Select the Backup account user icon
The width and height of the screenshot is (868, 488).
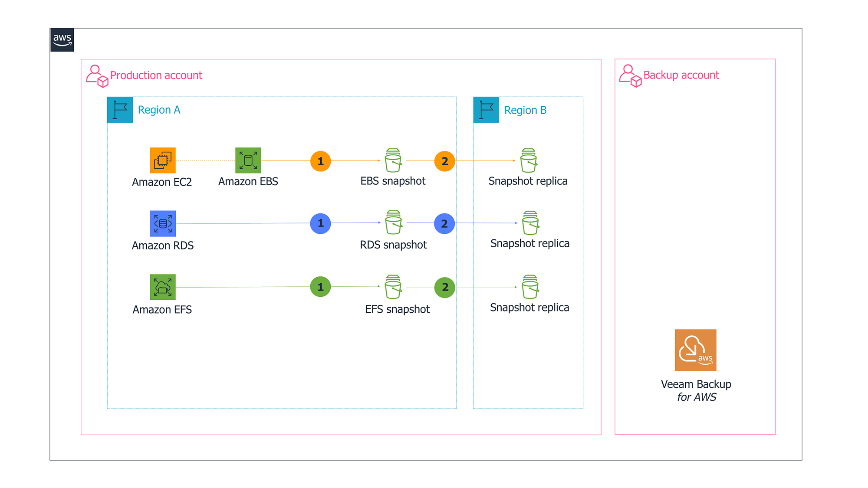[x=630, y=76]
